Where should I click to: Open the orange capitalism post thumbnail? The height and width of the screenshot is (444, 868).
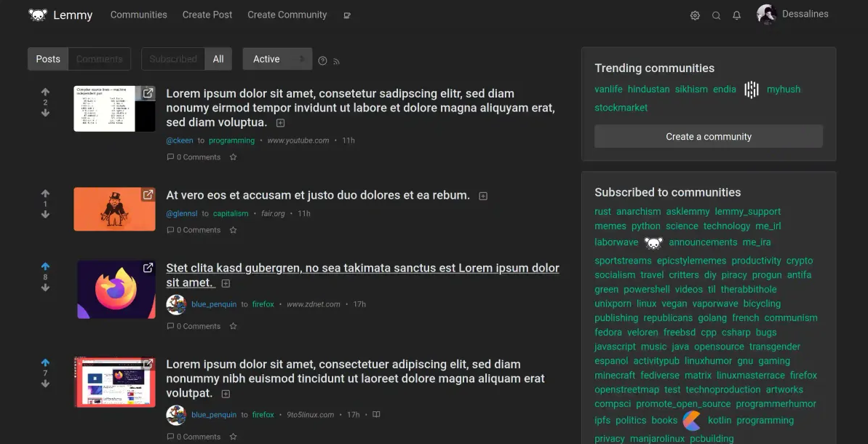click(x=114, y=209)
